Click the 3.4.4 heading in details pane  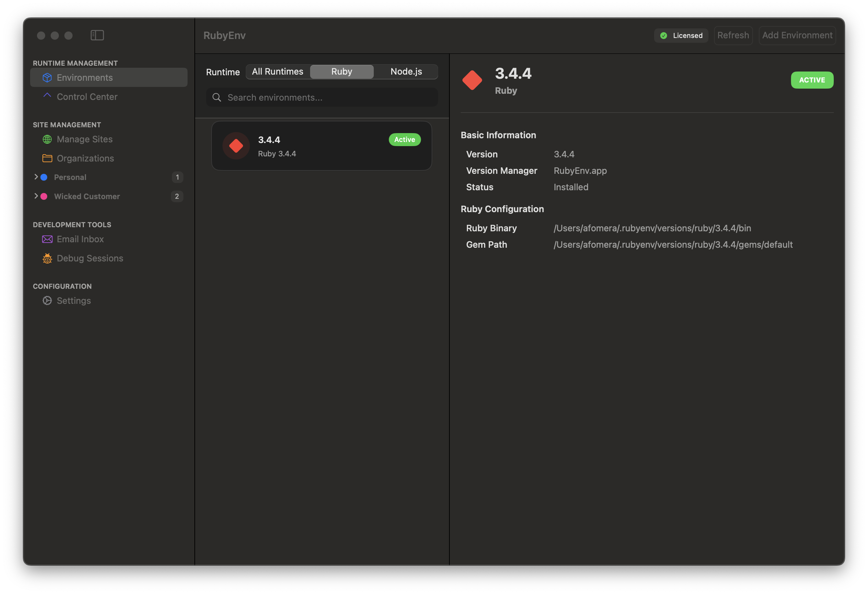pos(513,74)
